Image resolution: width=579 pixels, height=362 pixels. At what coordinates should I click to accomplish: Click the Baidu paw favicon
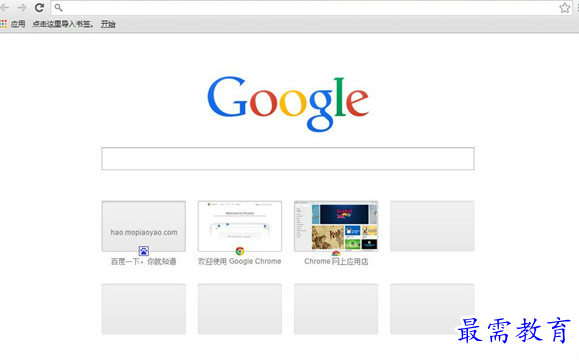tap(144, 251)
